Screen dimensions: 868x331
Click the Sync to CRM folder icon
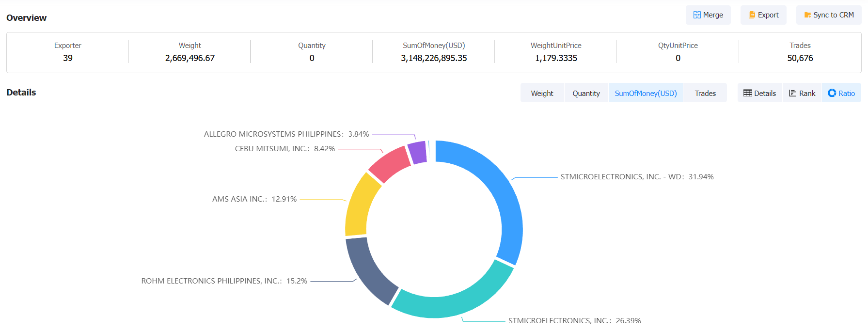(807, 15)
